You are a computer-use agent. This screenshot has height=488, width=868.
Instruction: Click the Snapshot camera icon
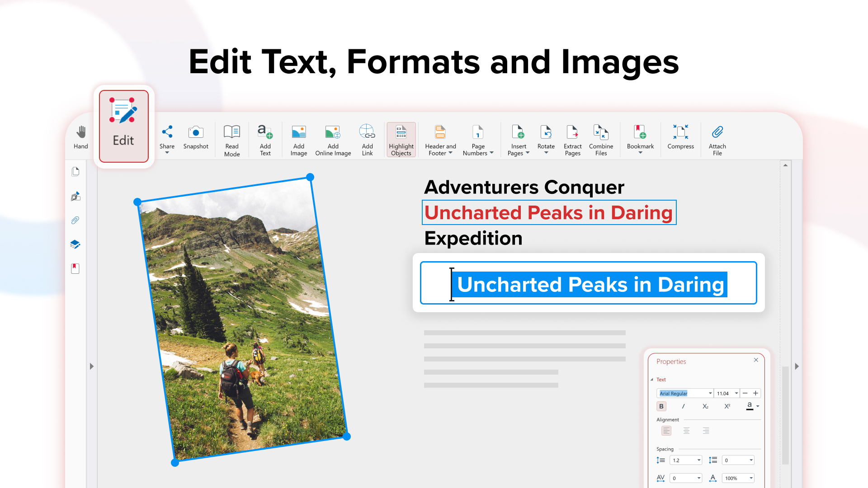[x=196, y=132]
